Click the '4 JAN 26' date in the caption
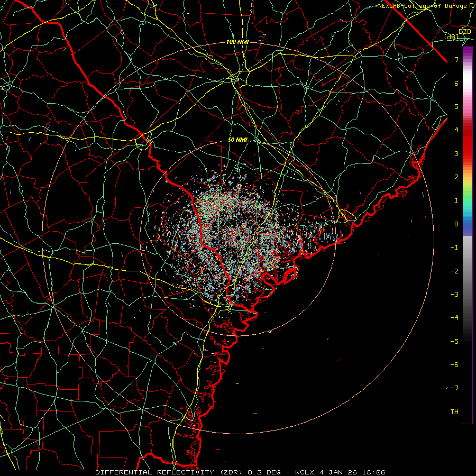Image resolution: width=476 pixels, height=476 pixels. click(x=338, y=472)
